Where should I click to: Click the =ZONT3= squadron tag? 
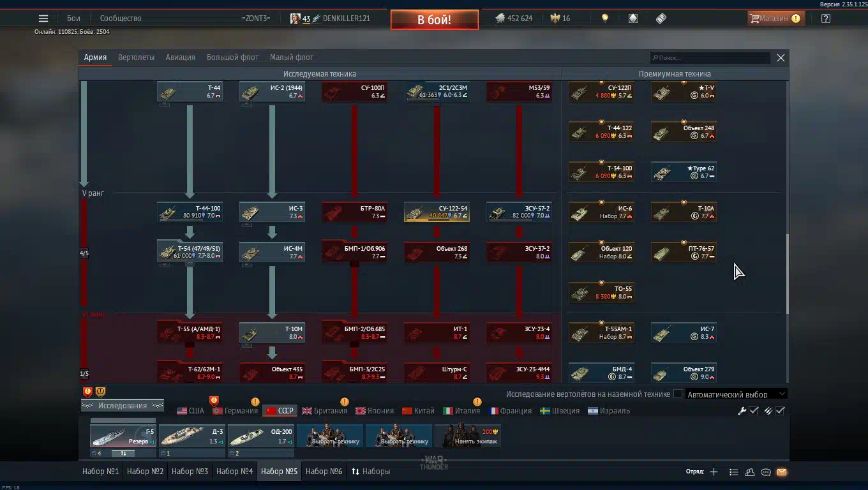click(256, 19)
